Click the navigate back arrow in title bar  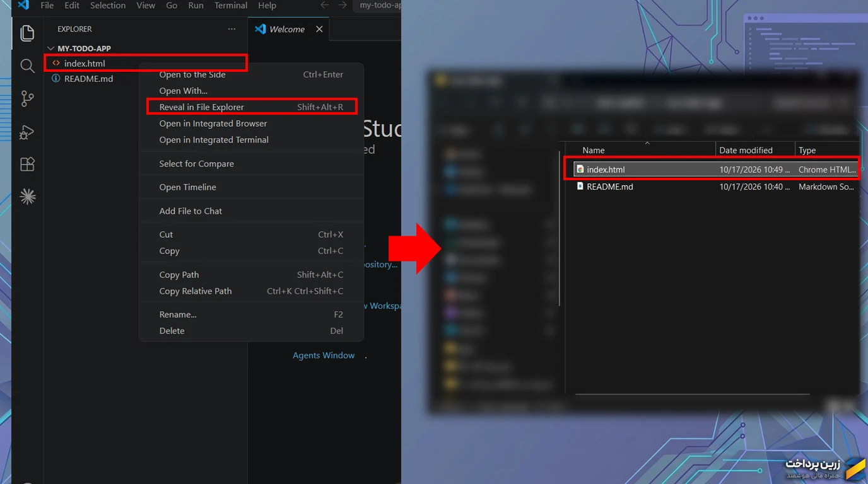tap(324, 5)
